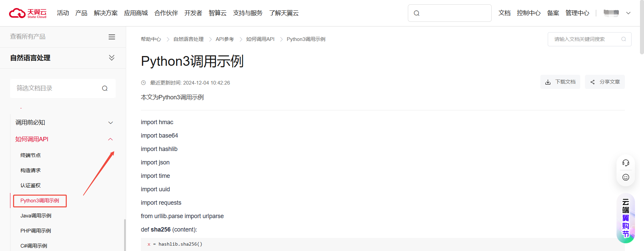The width and height of the screenshot is (644, 251).
Task: Collapse the 如何调用API section
Action: (110, 139)
